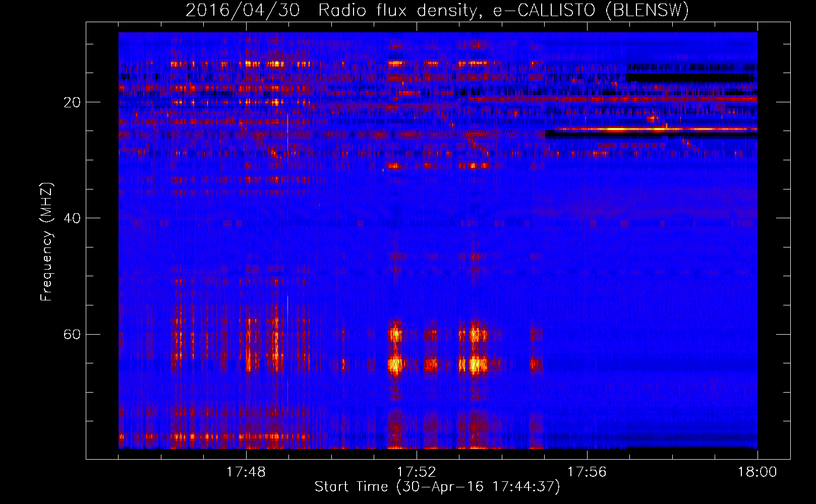
Task: Click the 20 MHz frequency tick label
Action: 72,102
